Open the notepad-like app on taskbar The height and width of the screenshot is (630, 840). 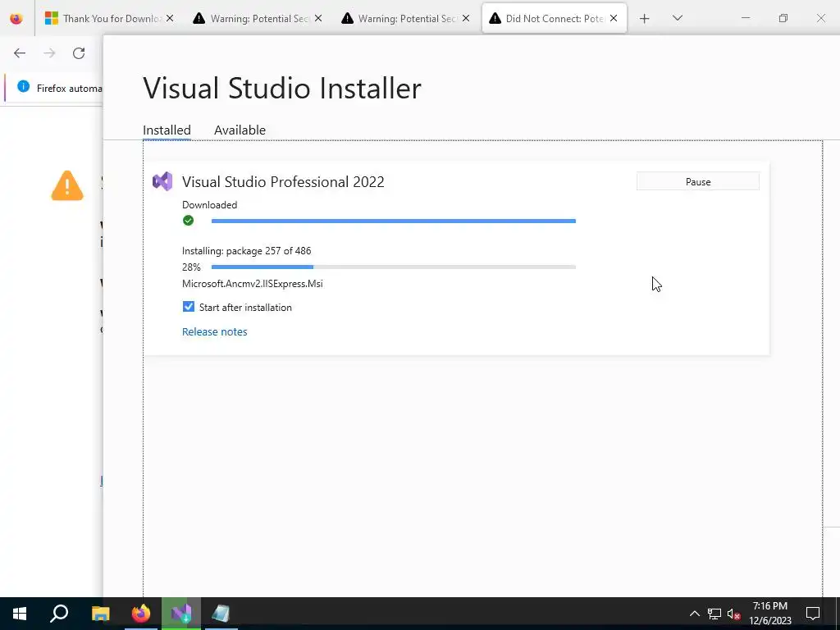pos(221,614)
